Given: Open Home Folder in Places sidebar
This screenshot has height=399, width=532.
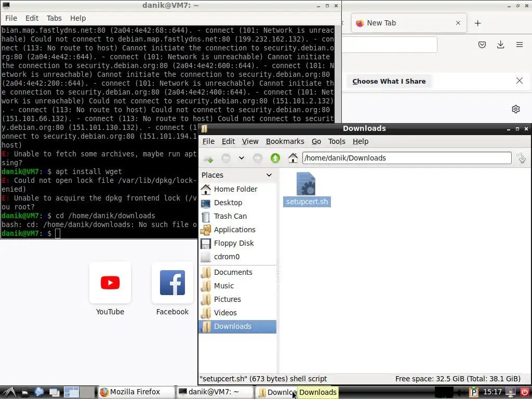Looking at the screenshot, I should click(x=237, y=189).
